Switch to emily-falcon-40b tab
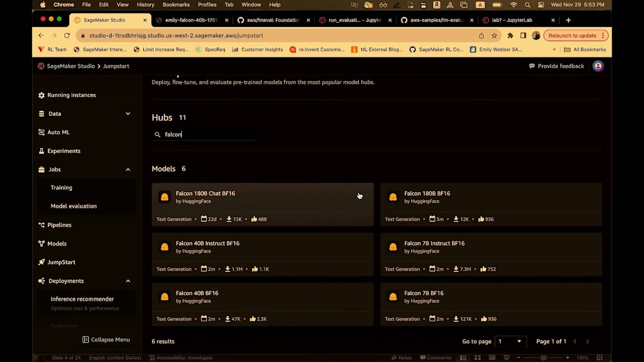Image resolution: width=644 pixels, height=362 pixels. 192,20
